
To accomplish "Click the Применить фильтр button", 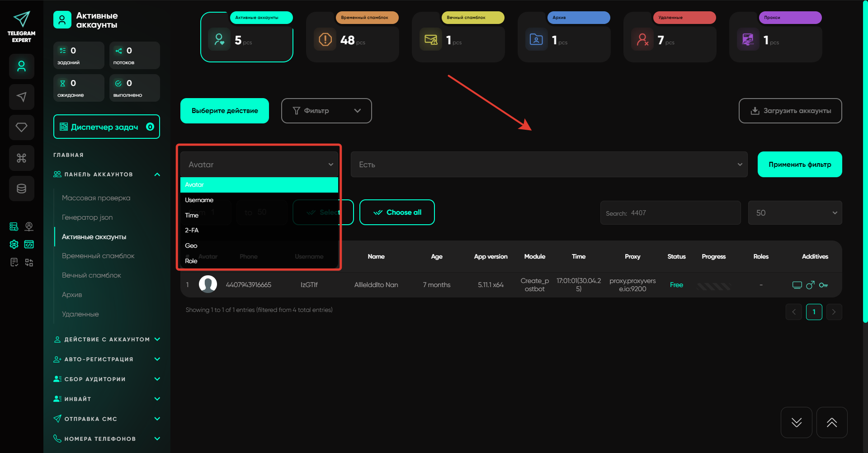I will [x=799, y=165].
